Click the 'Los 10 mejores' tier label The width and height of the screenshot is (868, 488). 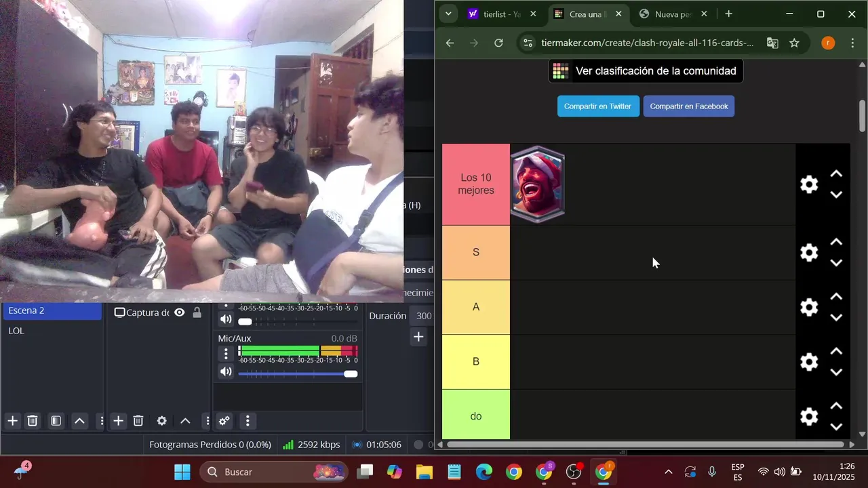tap(476, 184)
